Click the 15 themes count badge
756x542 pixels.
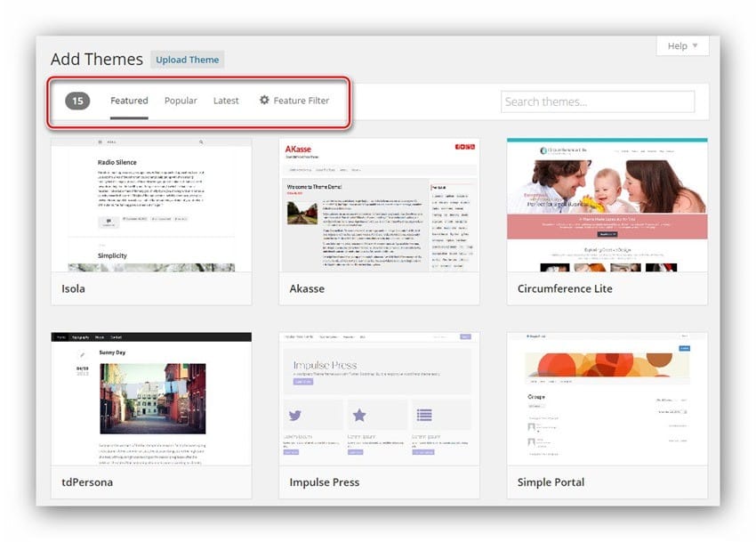pos(77,101)
